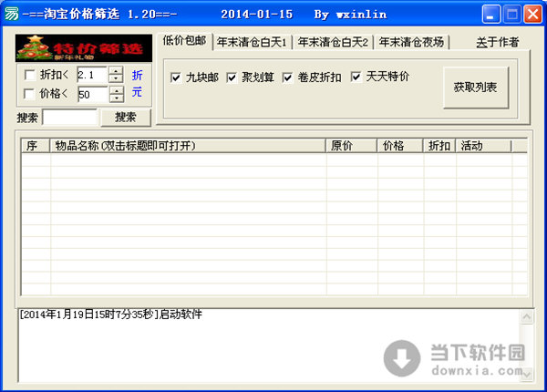Decrease price value with down arrow
Screen dimensions: 547x392
click(117, 98)
